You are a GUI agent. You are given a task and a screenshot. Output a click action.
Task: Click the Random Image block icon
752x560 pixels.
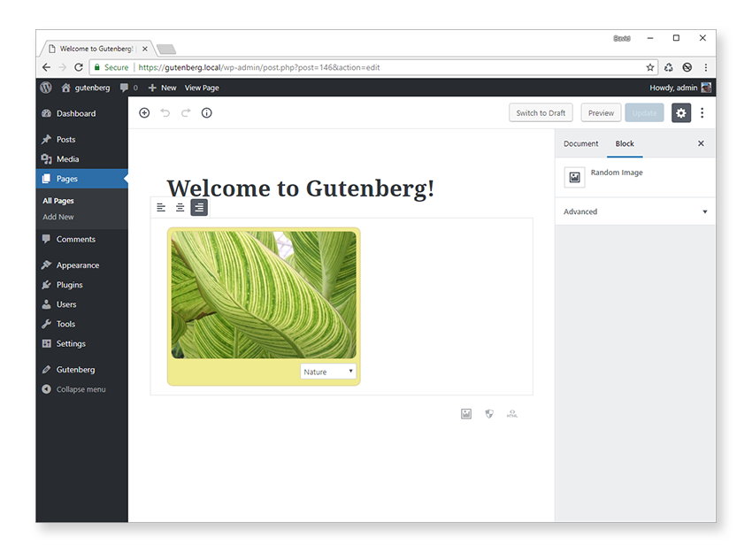tap(574, 178)
